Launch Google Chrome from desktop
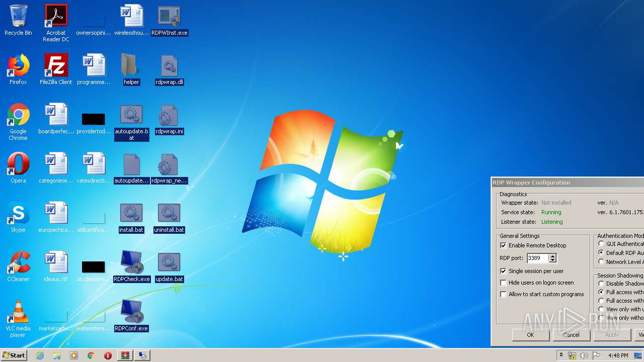Screen dimensions: 644x362 [18, 122]
